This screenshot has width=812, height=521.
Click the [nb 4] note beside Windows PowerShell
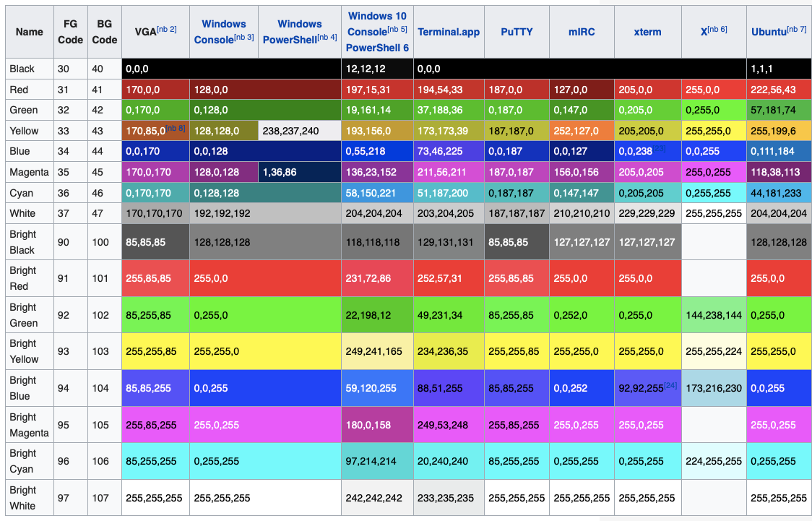tap(327, 37)
